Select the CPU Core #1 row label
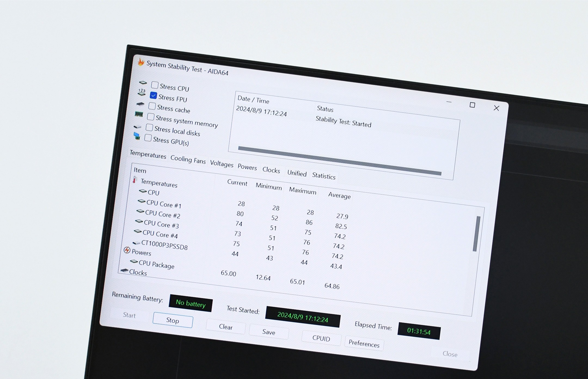The width and height of the screenshot is (588, 379). coord(164,204)
